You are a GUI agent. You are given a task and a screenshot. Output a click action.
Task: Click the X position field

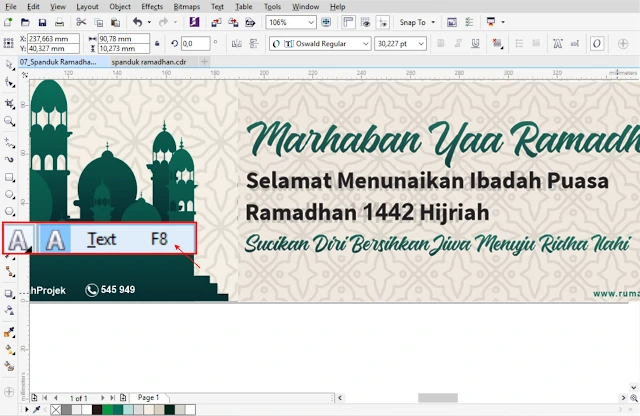tap(53, 39)
